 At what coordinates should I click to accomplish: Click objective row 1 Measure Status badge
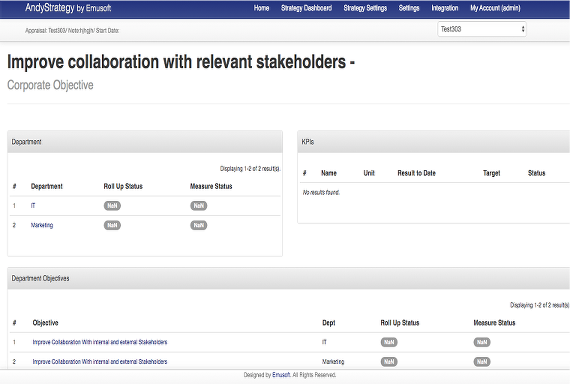tap(482, 342)
